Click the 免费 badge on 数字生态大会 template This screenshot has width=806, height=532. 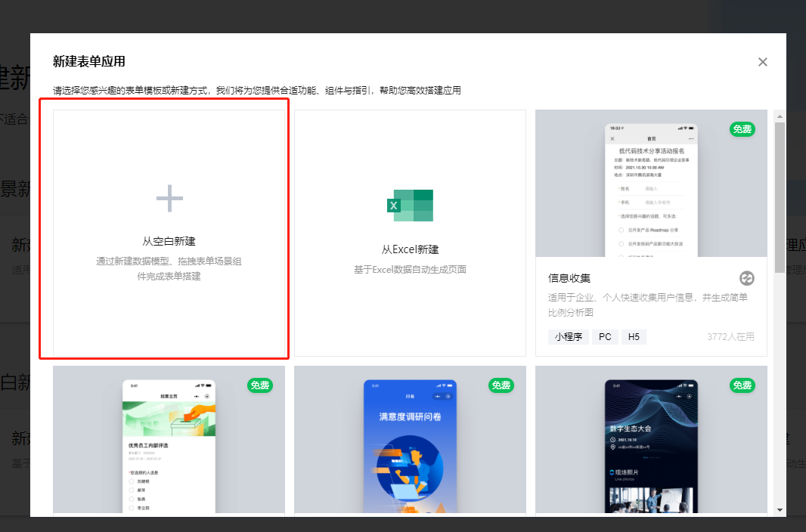pyautogui.click(x=742, y=385)
